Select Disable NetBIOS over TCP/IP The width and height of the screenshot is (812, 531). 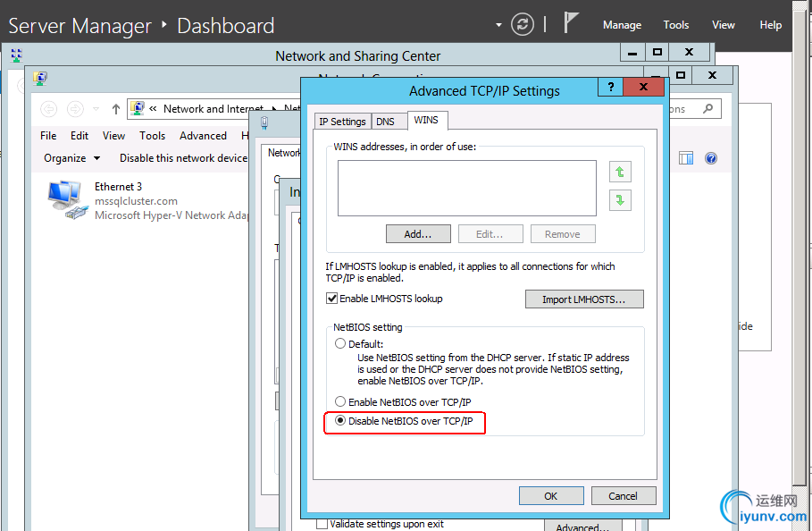(340, 421)
